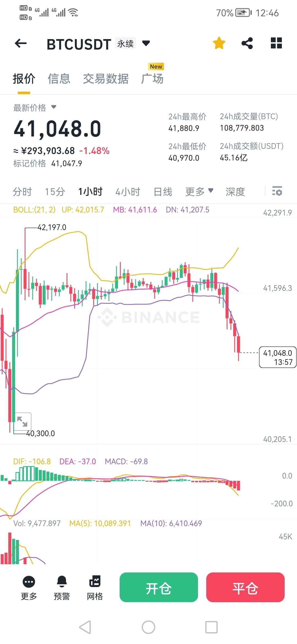Switch chart to 深度 depth view
The image size is (297, 644).
pyautogui.click(x=235, y=192)
